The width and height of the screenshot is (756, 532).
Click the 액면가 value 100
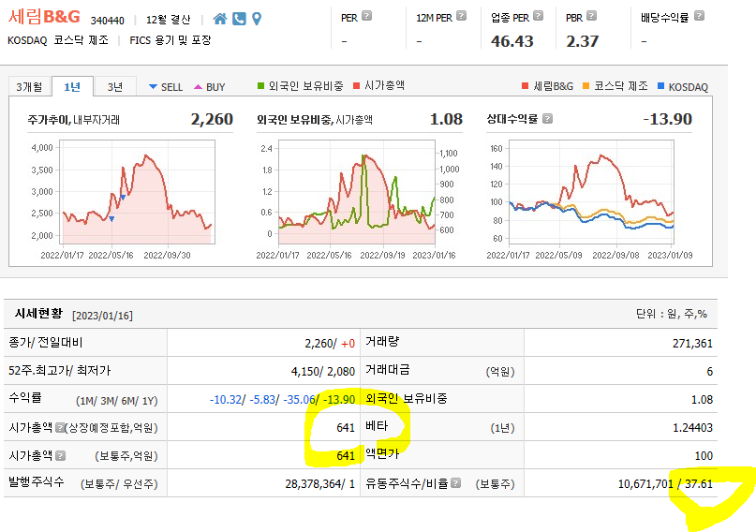[x=704, y=455]
